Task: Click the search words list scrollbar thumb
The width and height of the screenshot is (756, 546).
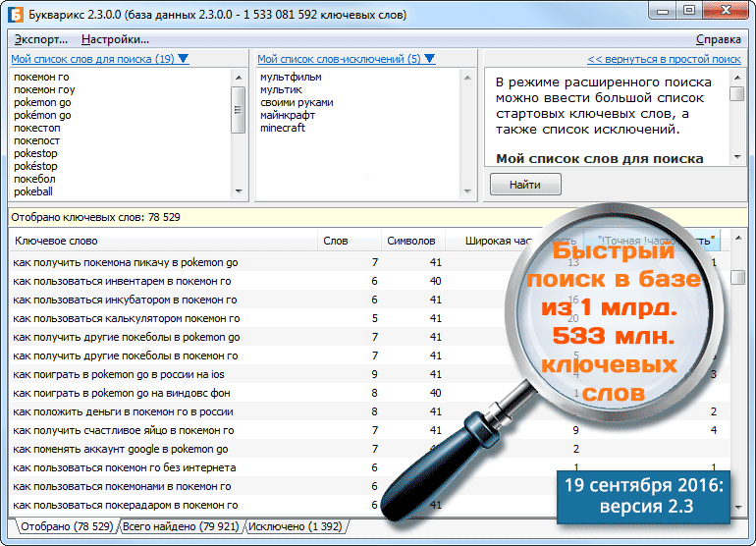Action: coord(239,109)
